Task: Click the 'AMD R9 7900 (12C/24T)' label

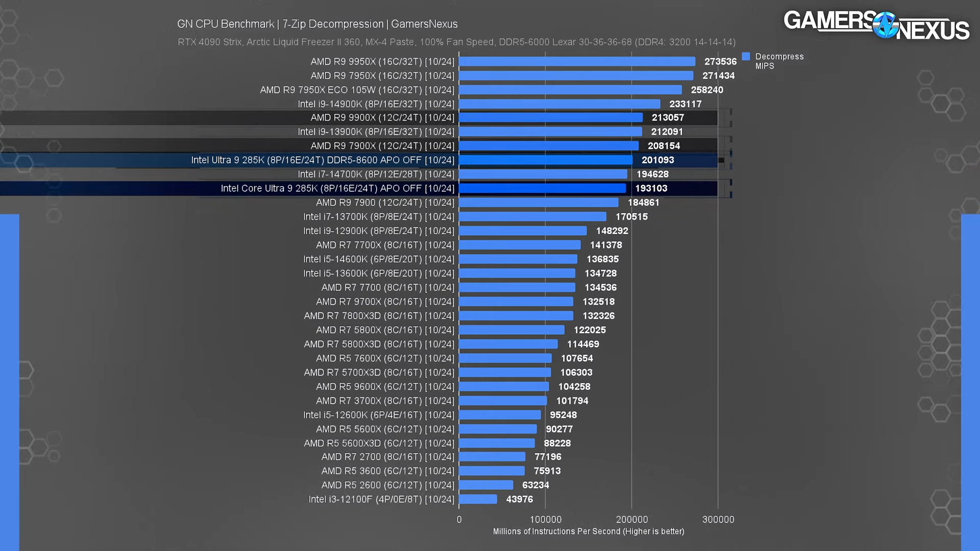Action: (x=385, y=203)
